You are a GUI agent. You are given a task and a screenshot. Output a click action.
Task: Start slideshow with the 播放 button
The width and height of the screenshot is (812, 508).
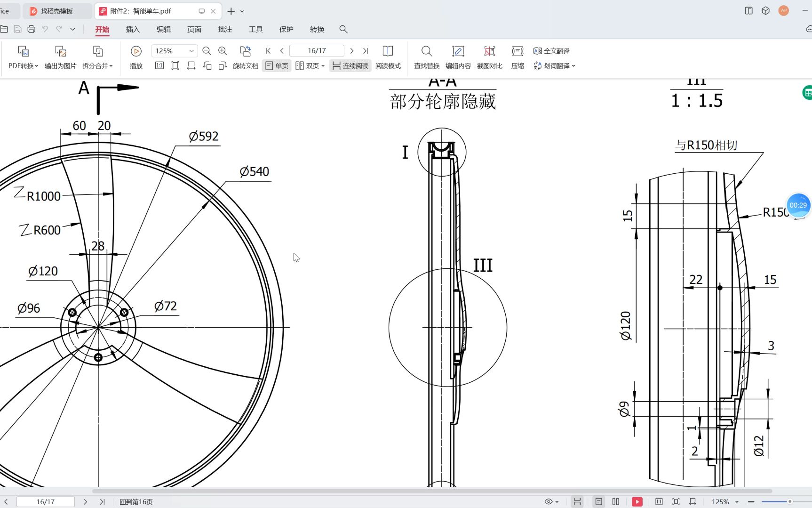coord(136,57)
